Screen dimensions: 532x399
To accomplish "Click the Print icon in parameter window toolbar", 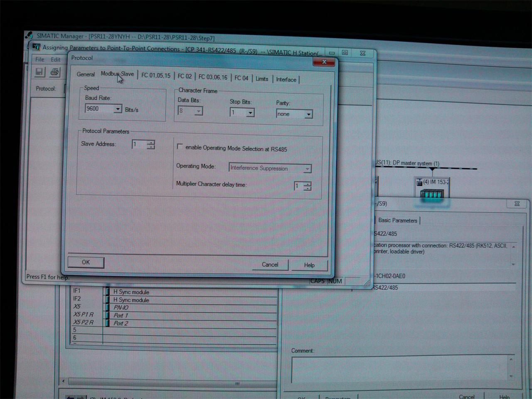I will click(55, 72).
